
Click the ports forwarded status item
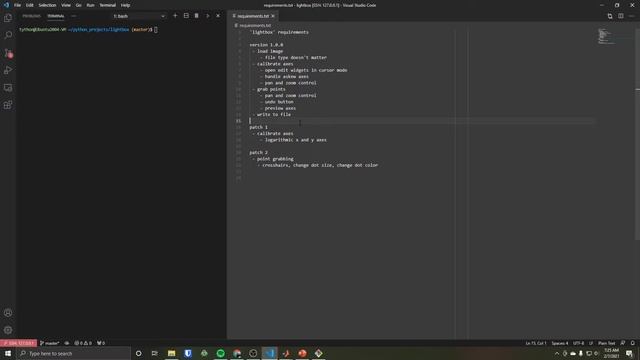[x=101, y=343]
